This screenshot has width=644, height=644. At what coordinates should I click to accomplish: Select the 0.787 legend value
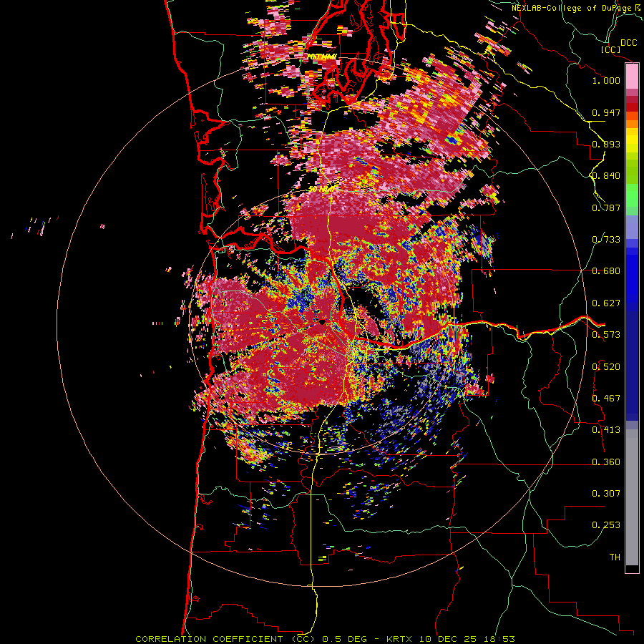606,208
